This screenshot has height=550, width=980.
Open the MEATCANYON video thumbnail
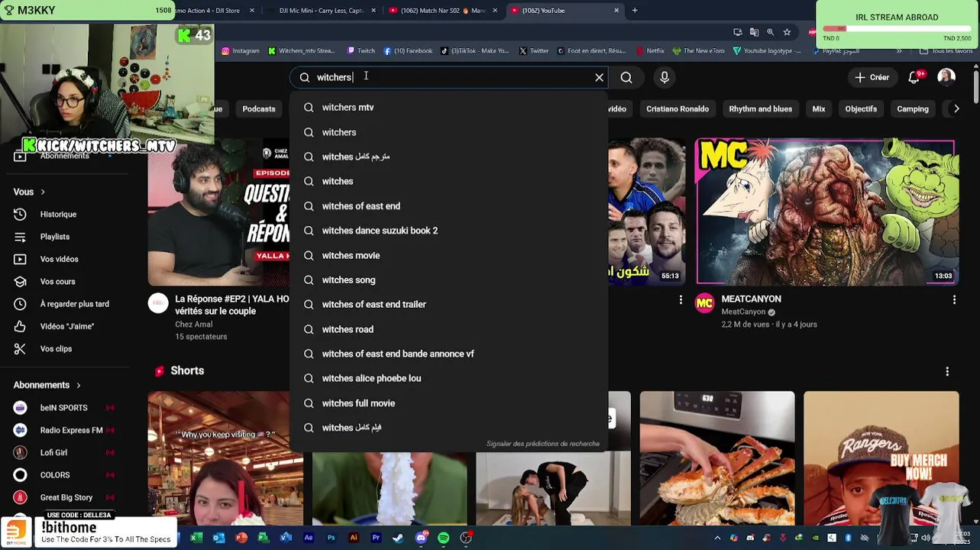(826, 212)
